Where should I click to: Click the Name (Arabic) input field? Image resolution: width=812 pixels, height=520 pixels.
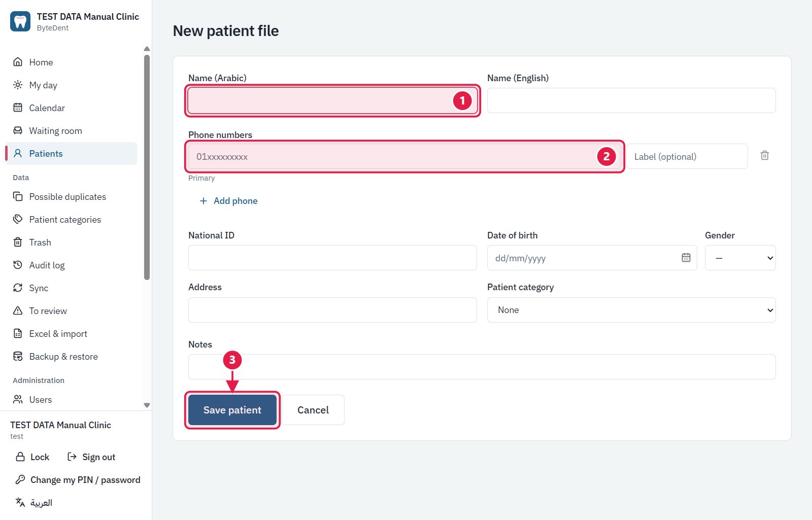(332, 100)
